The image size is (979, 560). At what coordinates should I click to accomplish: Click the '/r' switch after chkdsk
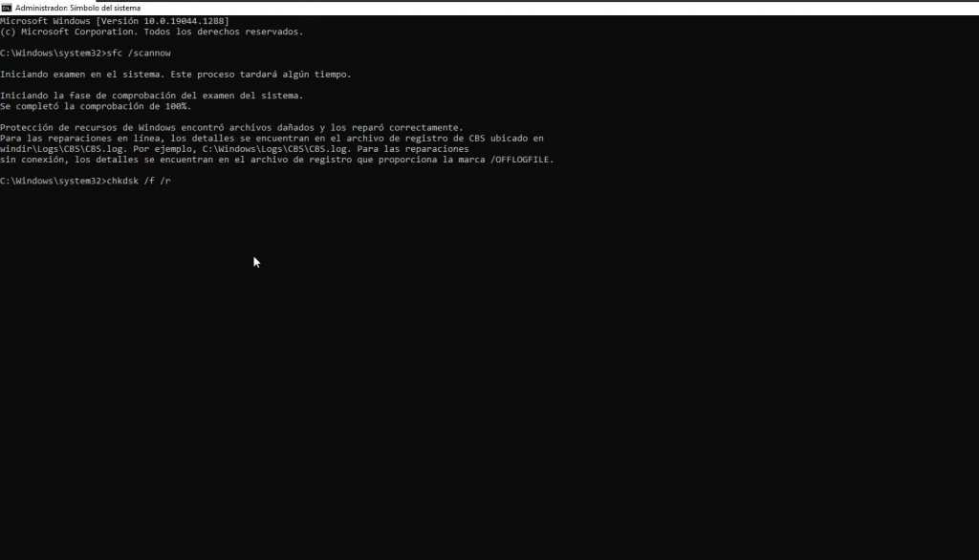165,181
